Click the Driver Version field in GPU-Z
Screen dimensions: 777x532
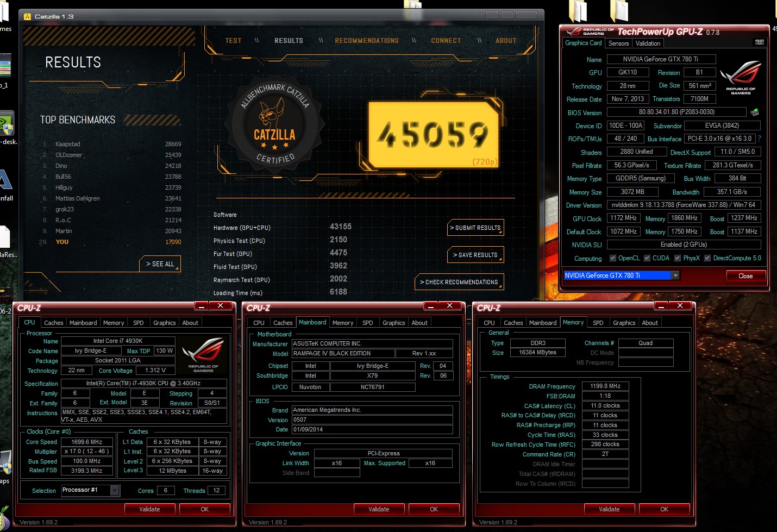(684, 205)
